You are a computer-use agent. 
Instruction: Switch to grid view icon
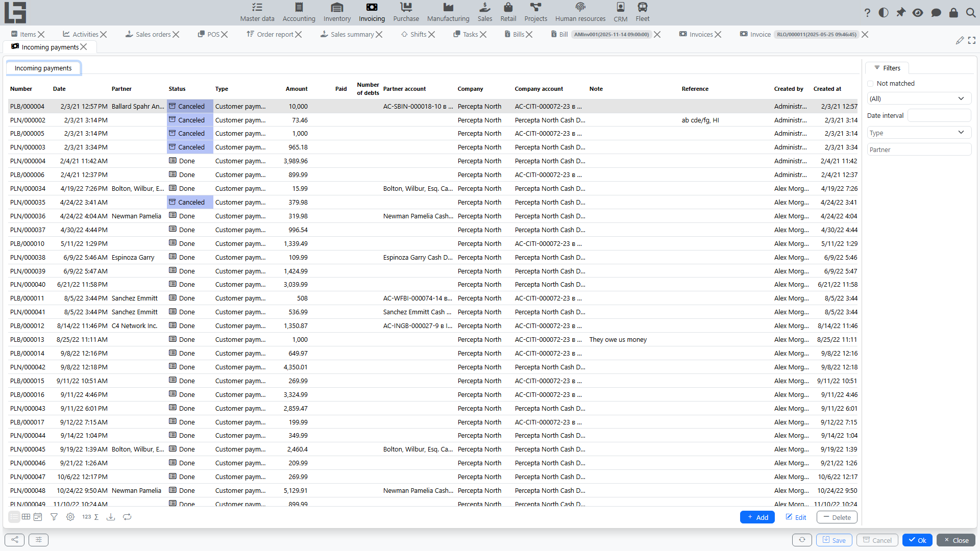[x=26, y=517]
